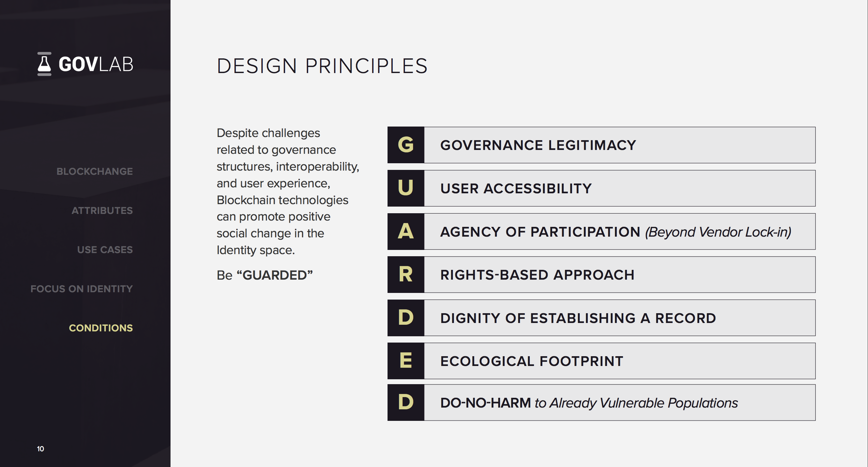868x467 pixels.
Task: Select the last D tile beside Do-No-Harm
Action: [406, 402]
